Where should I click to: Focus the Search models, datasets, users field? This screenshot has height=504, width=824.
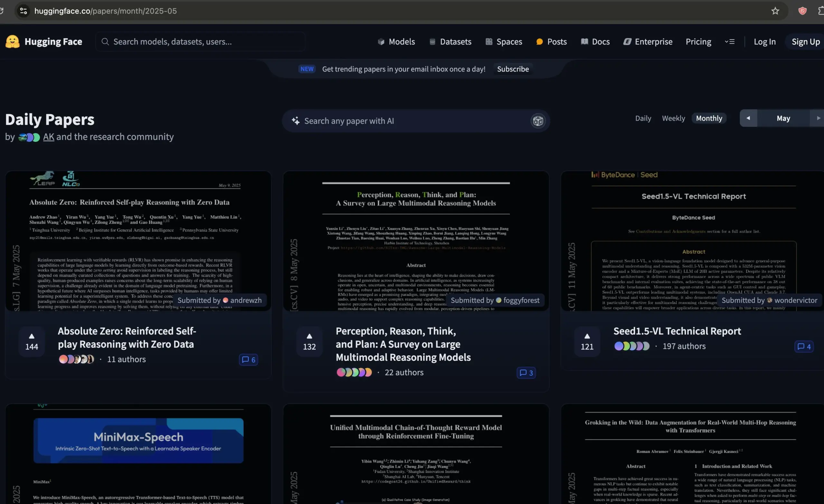[200, 42]
